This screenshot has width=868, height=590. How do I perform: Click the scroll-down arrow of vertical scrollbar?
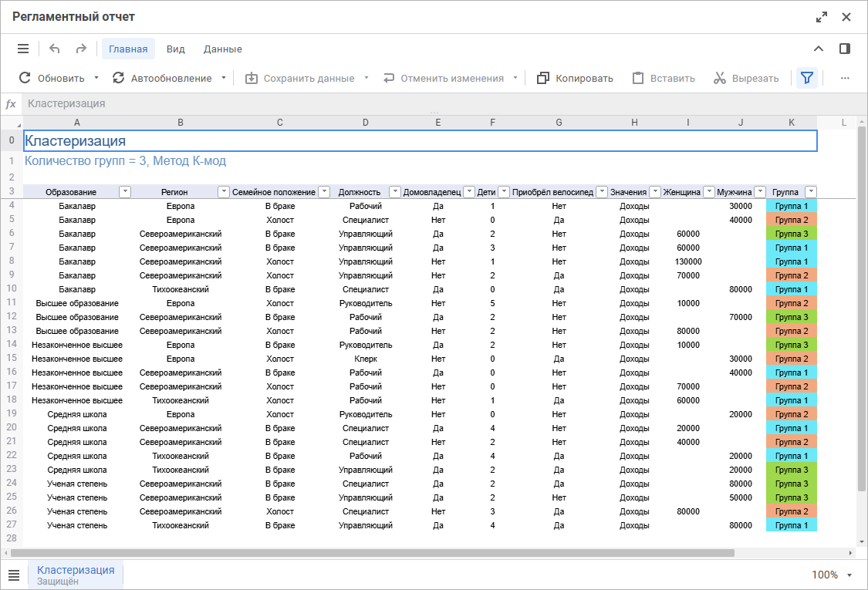point(861,542)
